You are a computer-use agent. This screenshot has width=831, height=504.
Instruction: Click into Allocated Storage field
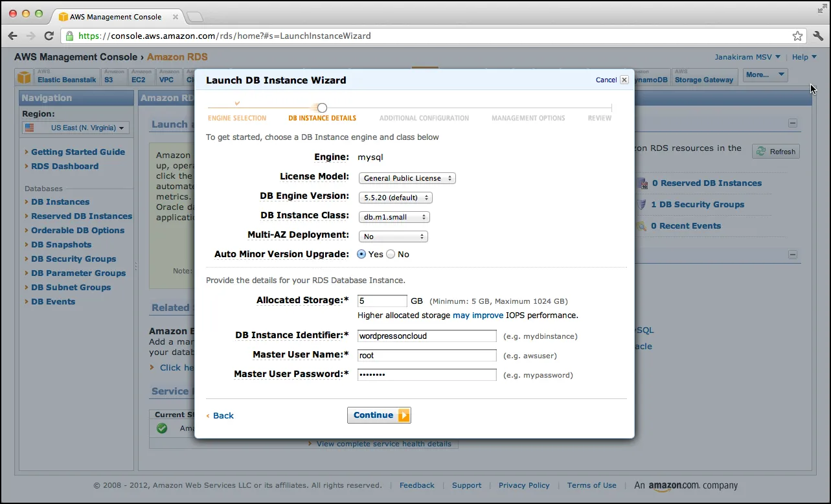[382, 301]
